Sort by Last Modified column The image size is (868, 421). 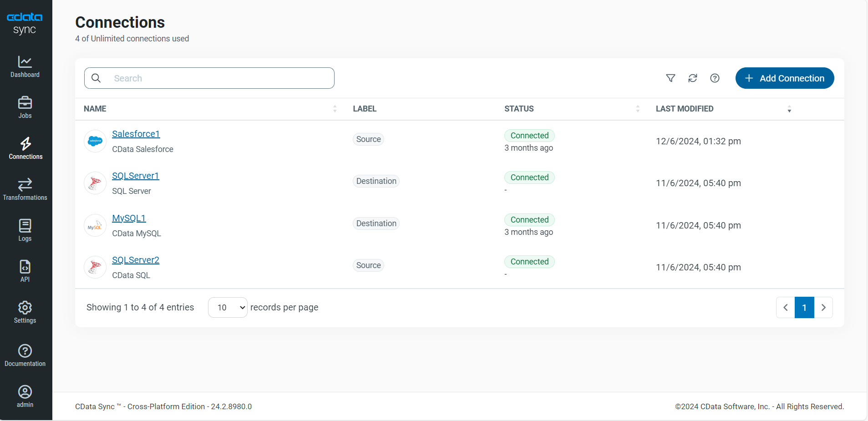coord(789,109)
